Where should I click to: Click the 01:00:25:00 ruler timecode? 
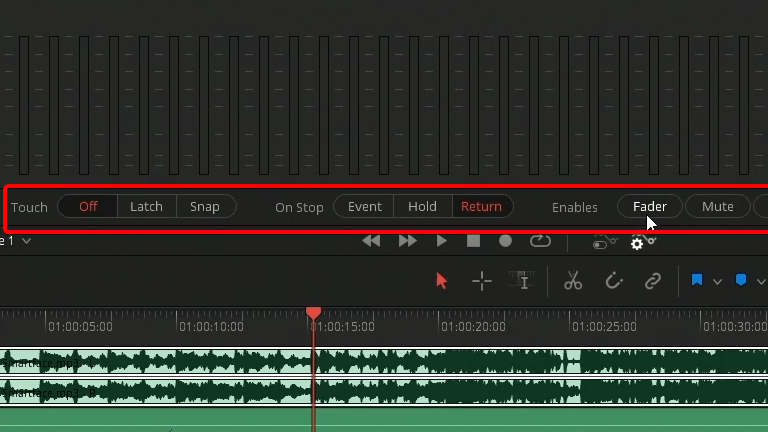[x=604, y=327]
